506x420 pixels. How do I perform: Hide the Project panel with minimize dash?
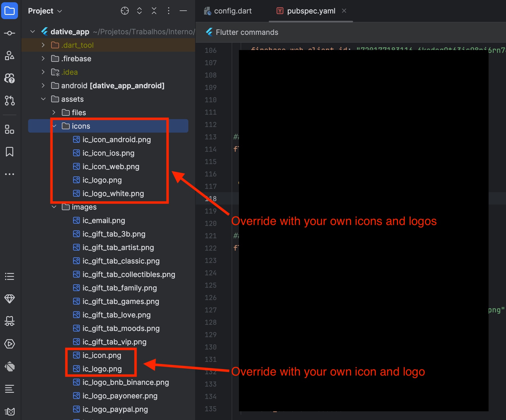click(183, 11)
